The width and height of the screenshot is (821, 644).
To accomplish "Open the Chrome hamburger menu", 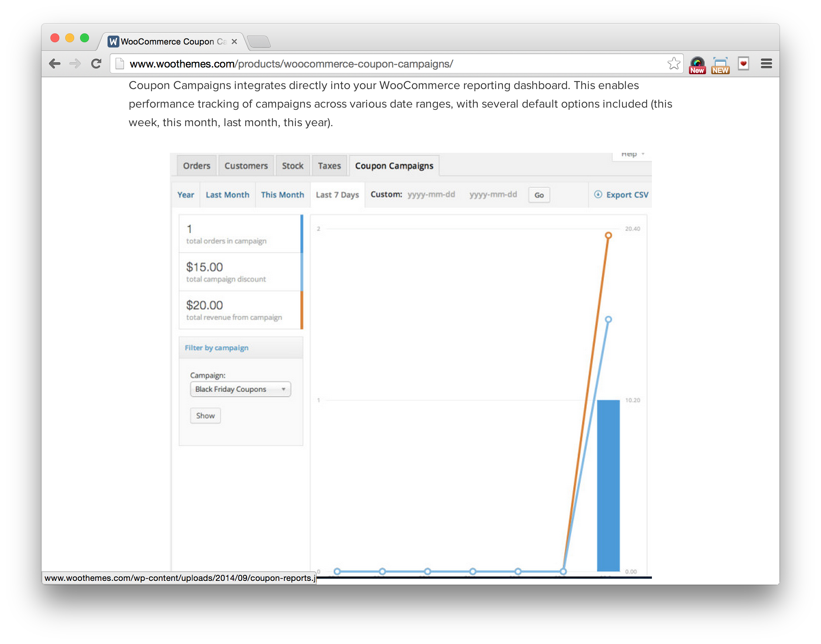I will (x=766, y=63).
